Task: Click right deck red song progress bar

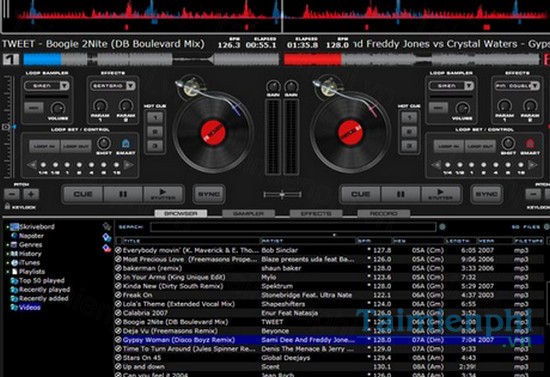Action: (x=412, y=59)
